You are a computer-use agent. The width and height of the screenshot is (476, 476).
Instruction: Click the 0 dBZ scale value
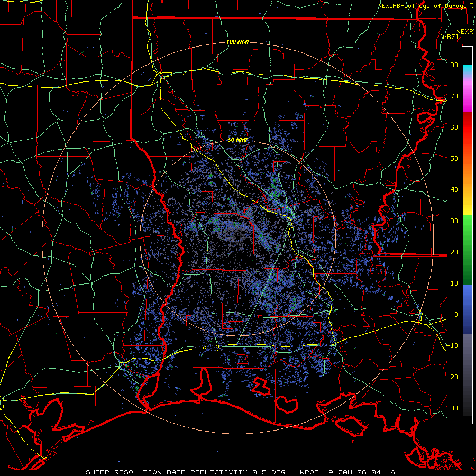456,315
